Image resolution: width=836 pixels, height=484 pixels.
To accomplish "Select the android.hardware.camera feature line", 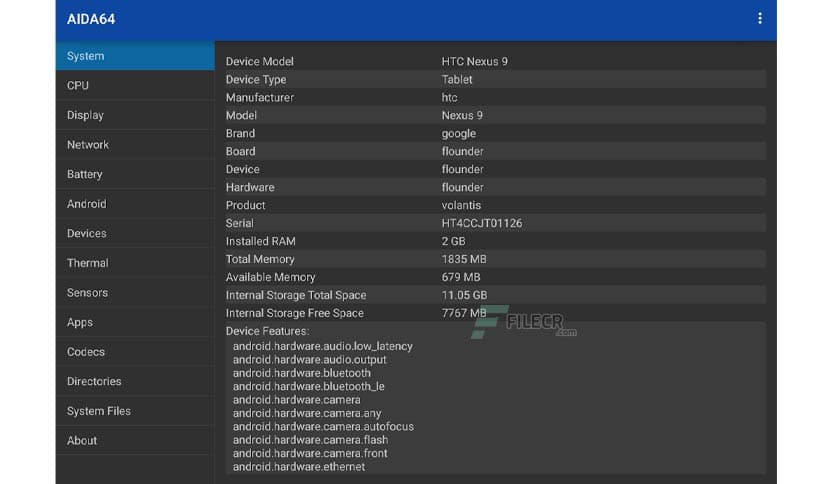I will point(296,400).
